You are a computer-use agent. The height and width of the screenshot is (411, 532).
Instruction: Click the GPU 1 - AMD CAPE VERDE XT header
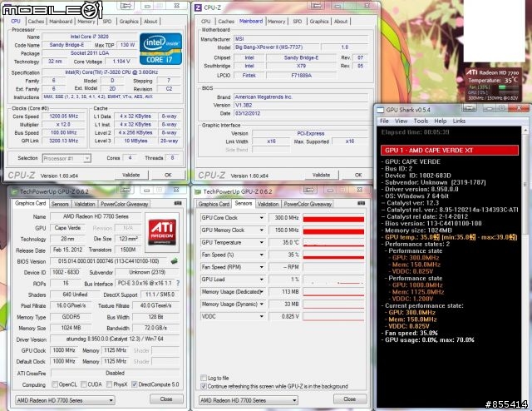point(450,150)
